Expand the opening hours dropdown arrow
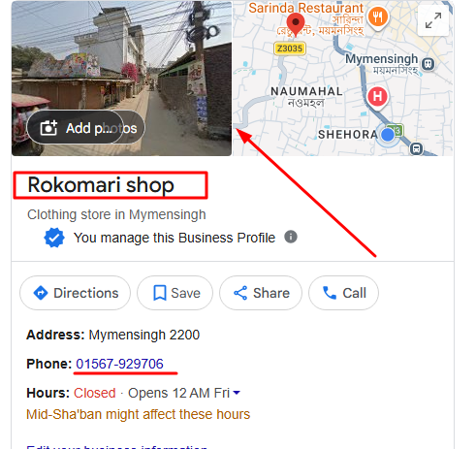This screenshot has width=476, height=449. [237, 393]
